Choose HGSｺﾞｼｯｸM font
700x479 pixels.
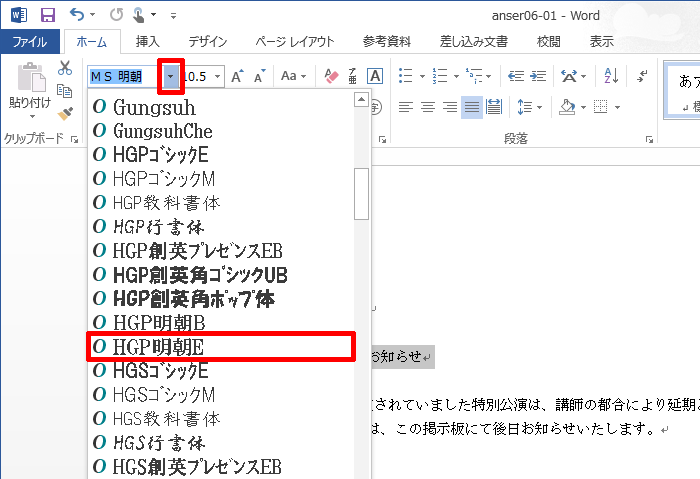click(222, 395)
